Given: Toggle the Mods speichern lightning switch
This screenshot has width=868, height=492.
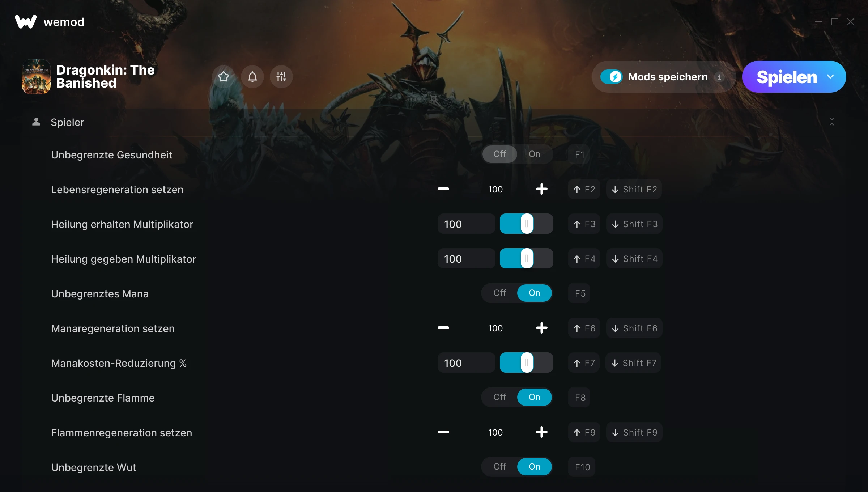Looking at the screenshot, I should pyautogui.click(x=611, y=77).
